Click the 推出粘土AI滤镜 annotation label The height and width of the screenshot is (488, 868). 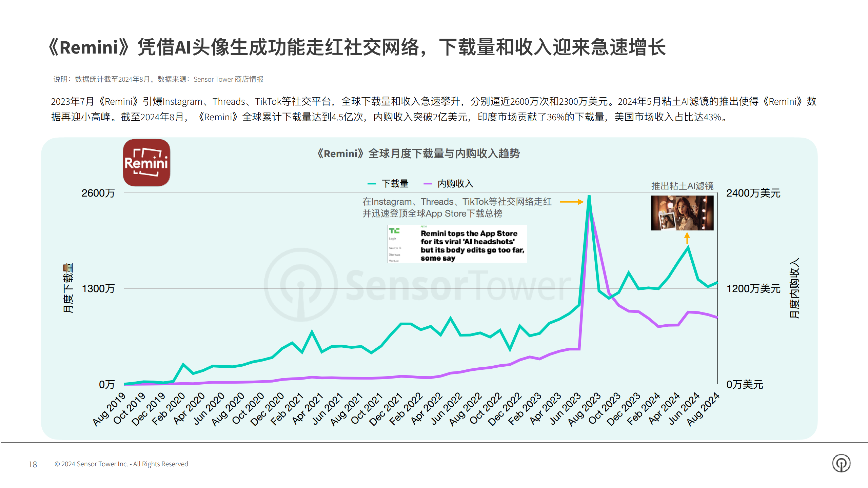click(682, 186)
